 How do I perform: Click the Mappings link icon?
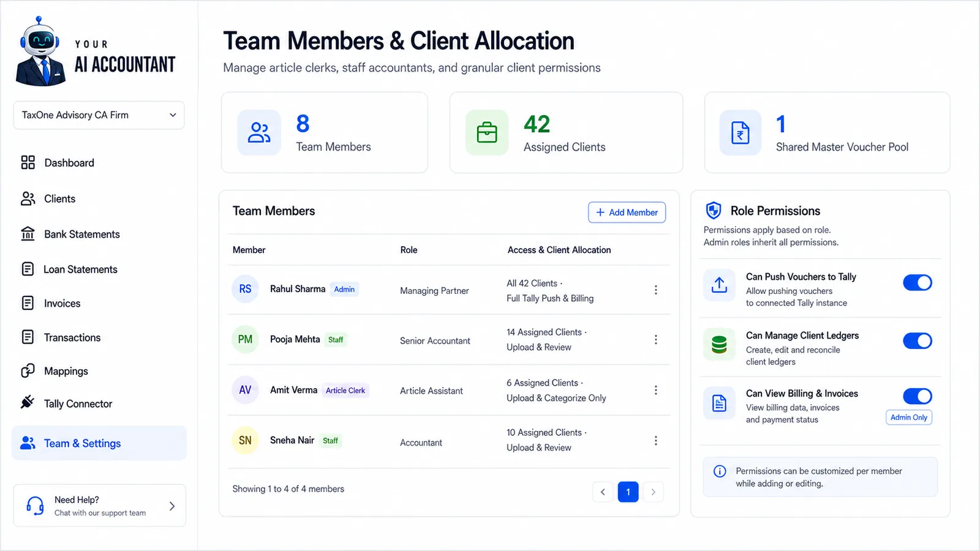pos(28,371)
